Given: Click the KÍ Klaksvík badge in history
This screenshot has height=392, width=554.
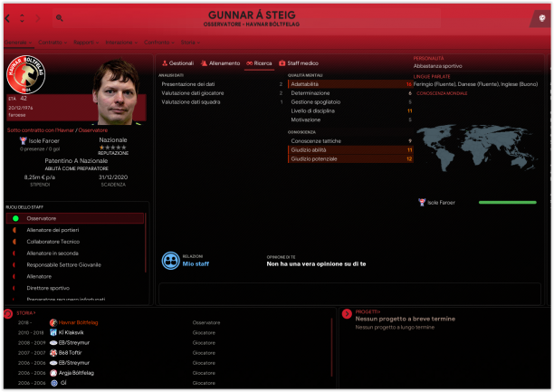Looking at the screenshot, I should click(53, 332).
